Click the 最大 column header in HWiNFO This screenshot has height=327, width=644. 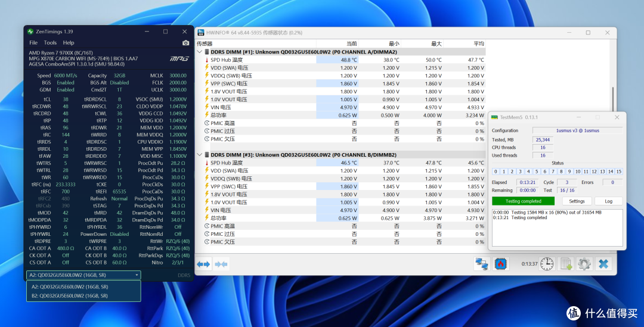pos(436,43)
